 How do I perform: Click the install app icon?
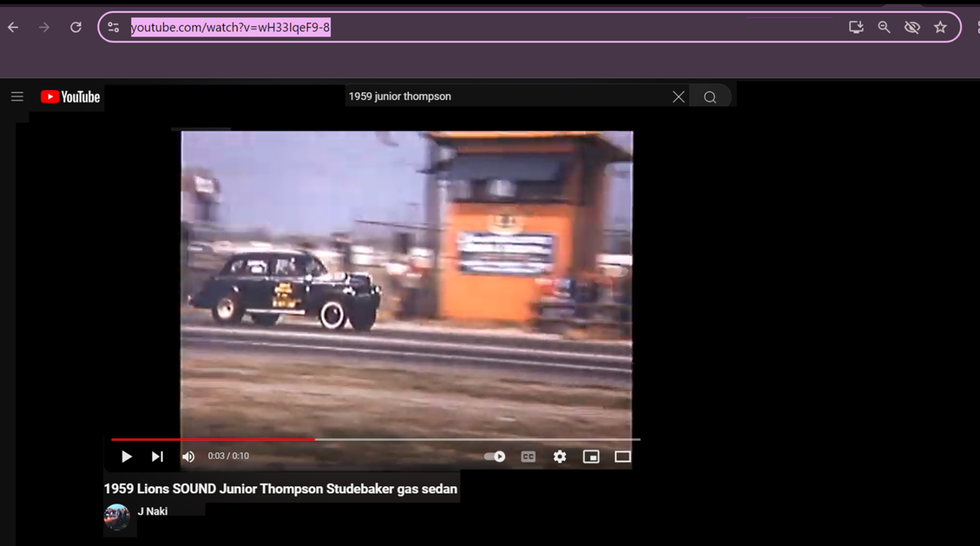click(x=856, y=27)
